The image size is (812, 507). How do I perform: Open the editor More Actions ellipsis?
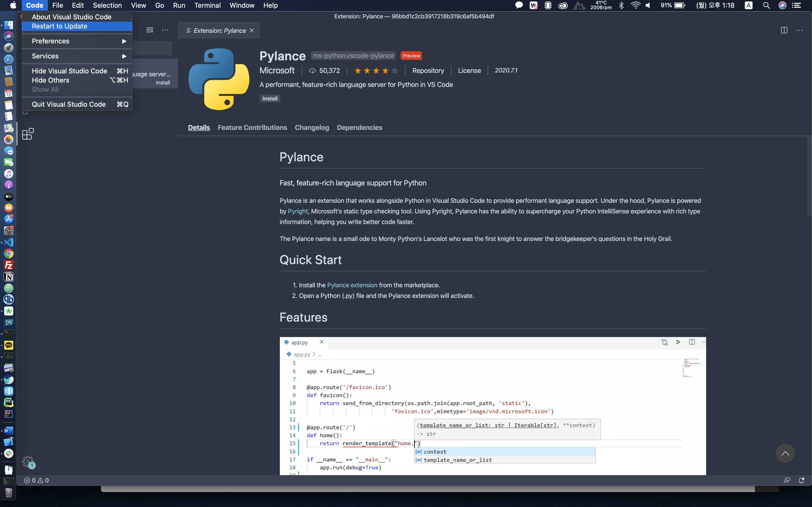tap(800, 30)
